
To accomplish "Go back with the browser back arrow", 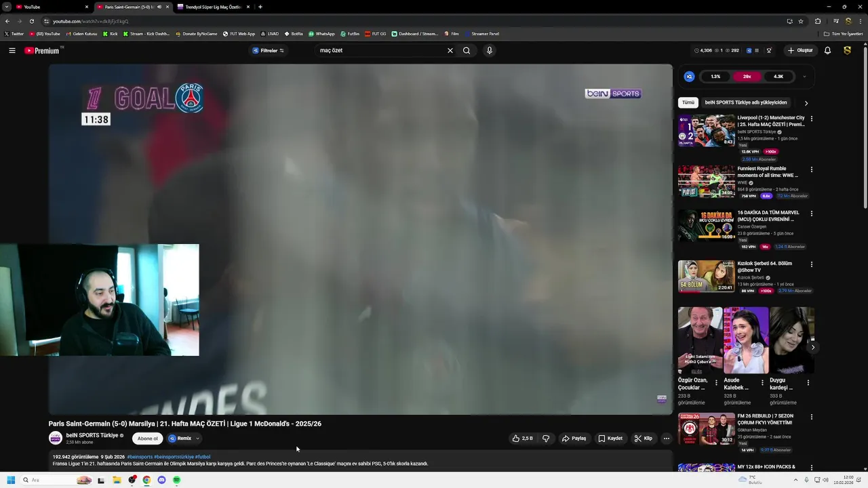I will 7,21.
